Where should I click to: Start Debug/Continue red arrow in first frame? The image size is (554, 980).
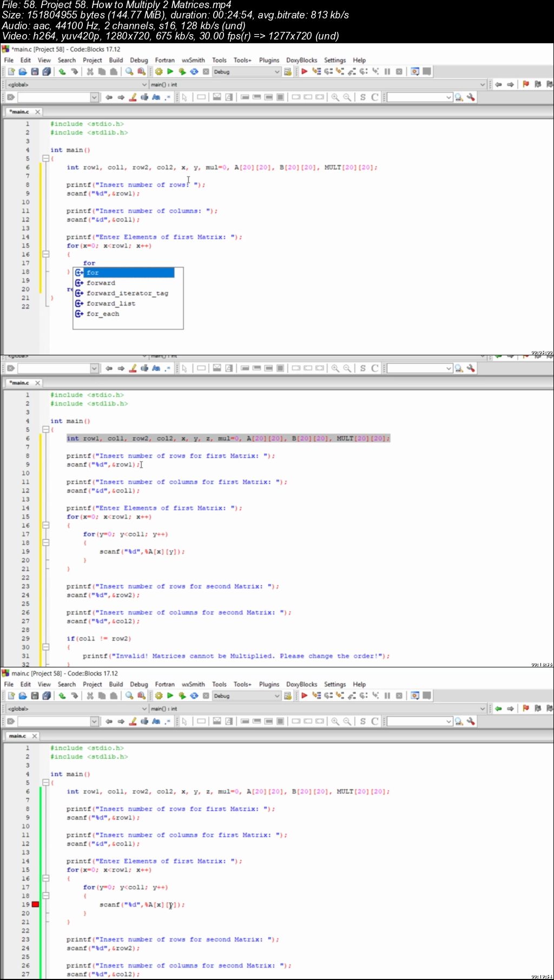coord(305,71)
